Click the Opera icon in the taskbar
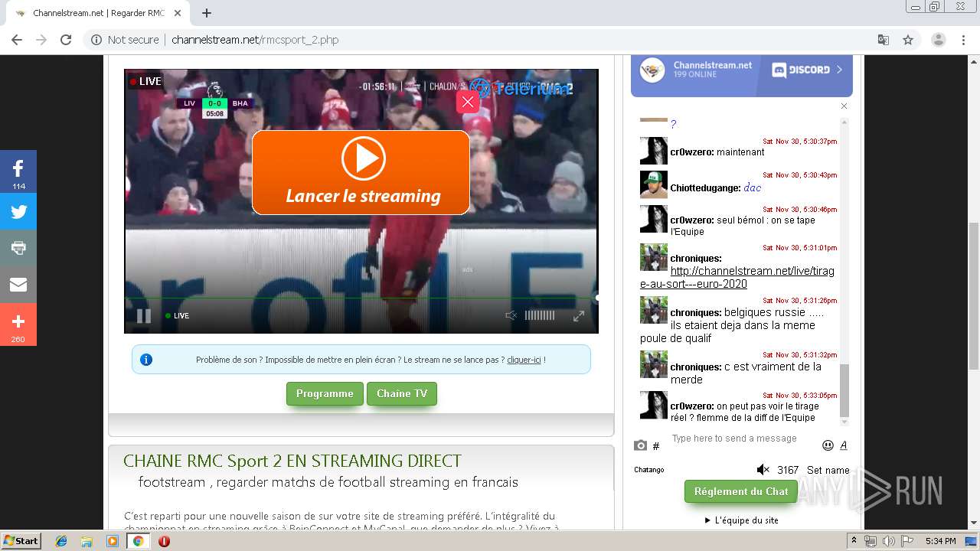Image resolution: width=980 pixels, height=551 pixels. [164, 541]
